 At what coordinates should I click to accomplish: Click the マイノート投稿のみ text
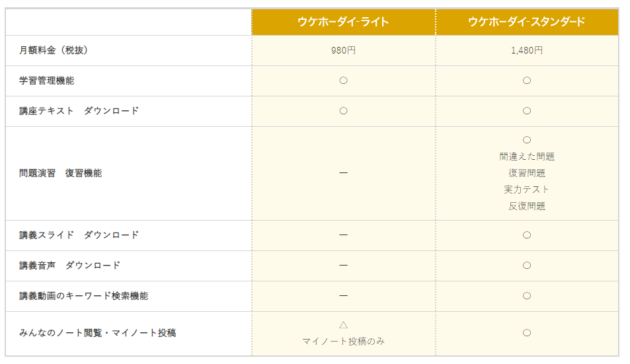(x=343, y=342)
